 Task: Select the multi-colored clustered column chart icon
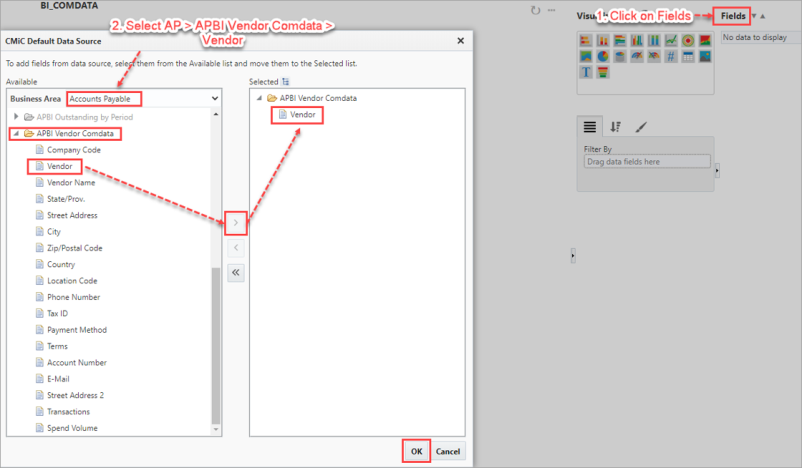(637, 40)
